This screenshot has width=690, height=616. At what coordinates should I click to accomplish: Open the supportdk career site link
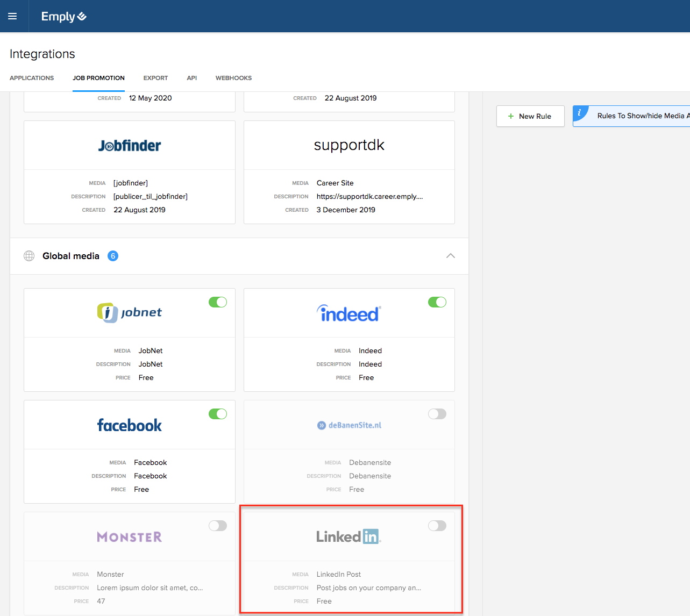369,197
